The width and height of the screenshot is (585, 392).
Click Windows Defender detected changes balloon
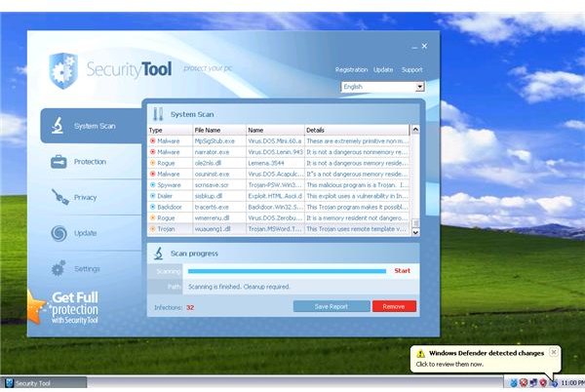pos(485,359)
